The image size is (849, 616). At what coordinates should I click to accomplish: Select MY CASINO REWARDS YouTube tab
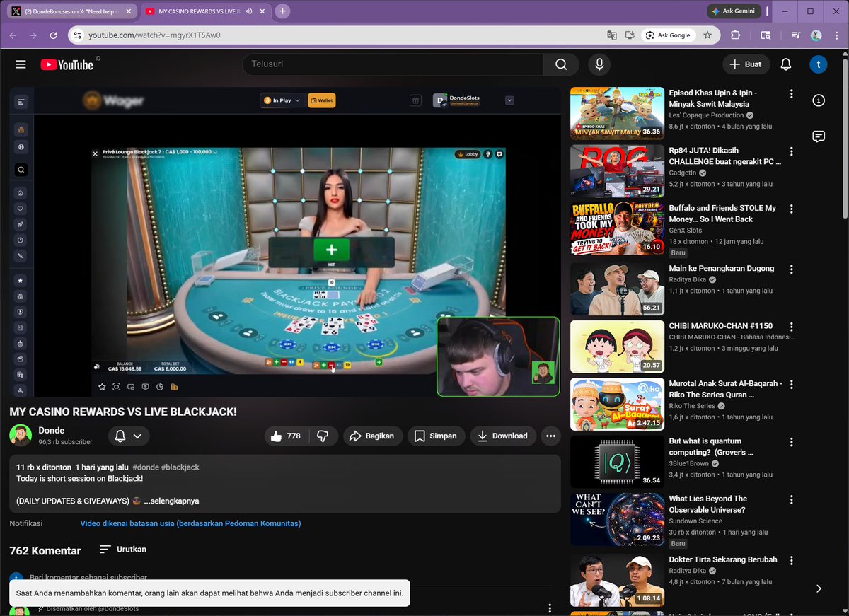point(199,11)
